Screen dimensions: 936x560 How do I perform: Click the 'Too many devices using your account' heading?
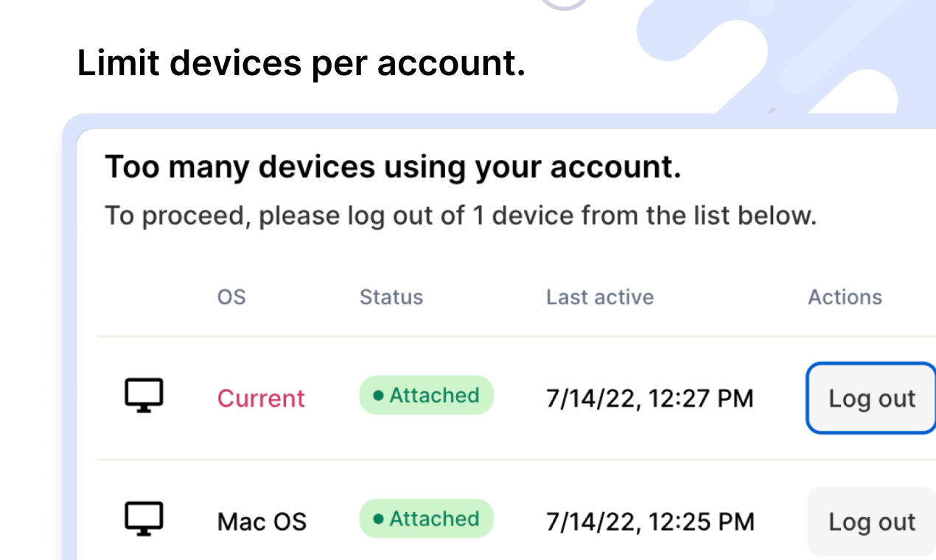click(393, 168)
